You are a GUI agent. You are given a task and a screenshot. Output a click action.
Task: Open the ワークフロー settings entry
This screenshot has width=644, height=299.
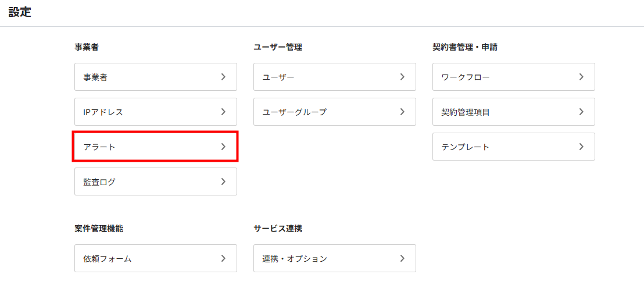(514, 77)
